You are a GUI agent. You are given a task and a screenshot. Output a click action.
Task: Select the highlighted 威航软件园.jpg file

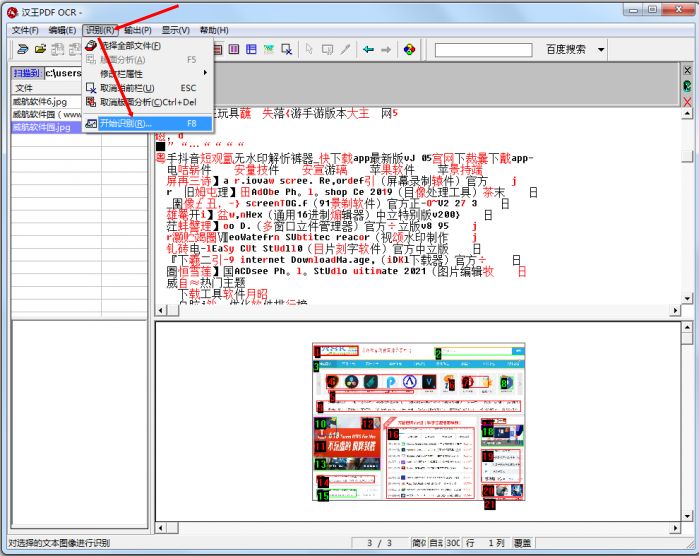click(47, 128)
